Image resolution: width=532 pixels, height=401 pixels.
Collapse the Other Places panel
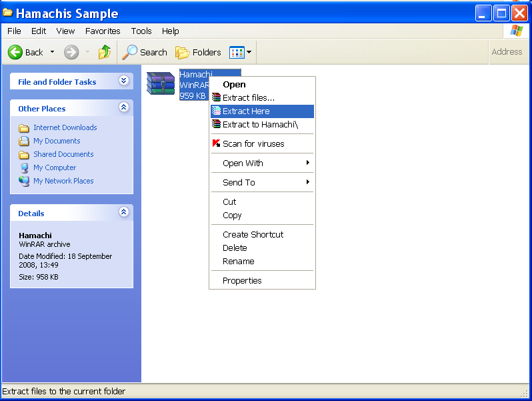(124, 107)
